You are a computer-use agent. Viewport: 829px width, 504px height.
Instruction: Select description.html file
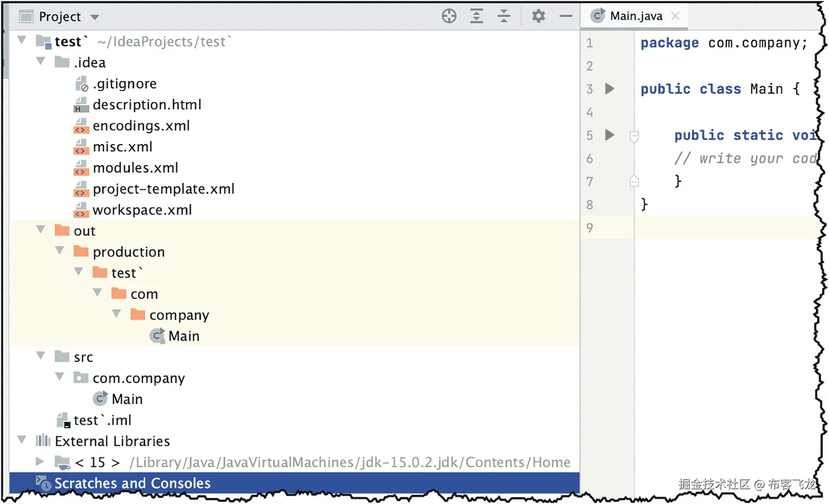coord(147,105)
